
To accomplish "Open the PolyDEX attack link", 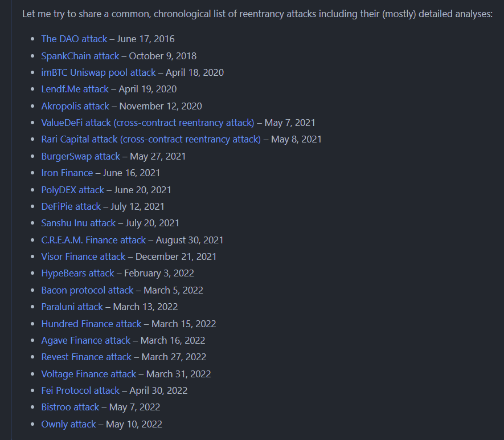I will point(72,189).
